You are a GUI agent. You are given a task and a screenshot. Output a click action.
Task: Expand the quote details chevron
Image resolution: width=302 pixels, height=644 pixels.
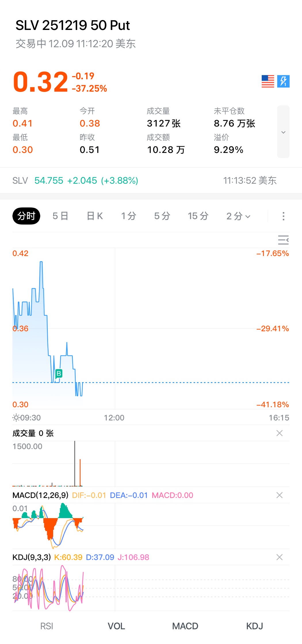click(x=283, y=132)
